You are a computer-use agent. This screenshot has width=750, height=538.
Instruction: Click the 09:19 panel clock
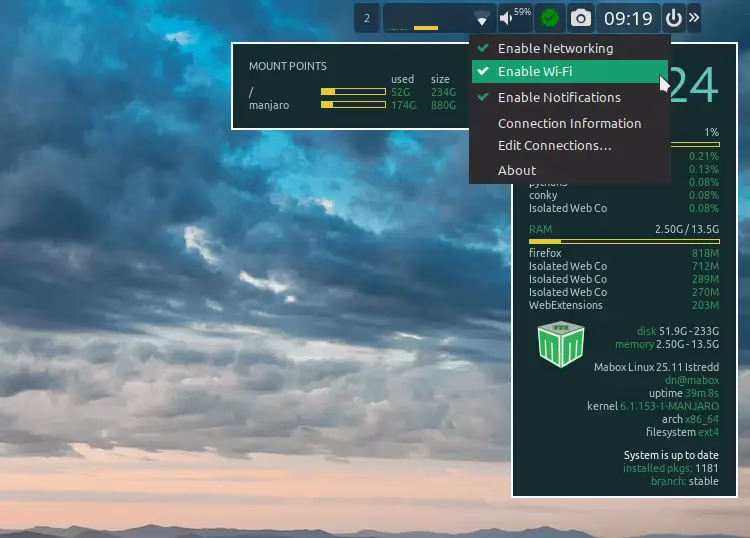tap(628, 18)
